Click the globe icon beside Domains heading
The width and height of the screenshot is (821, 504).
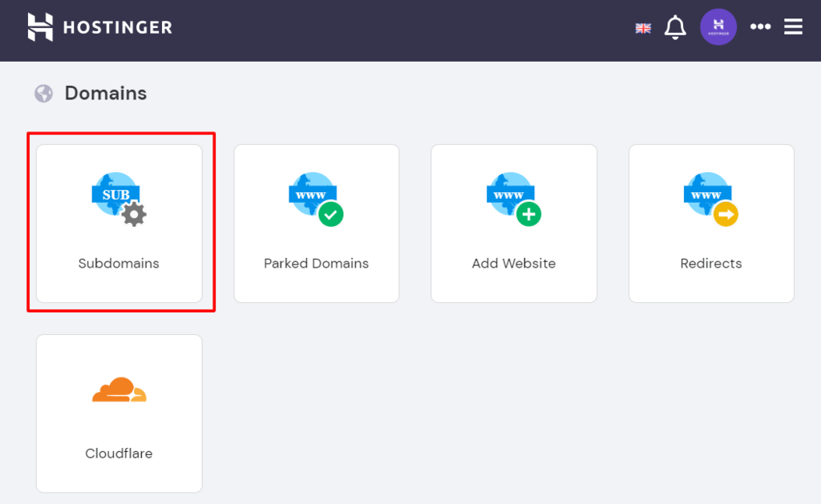[x=43, y=94]
